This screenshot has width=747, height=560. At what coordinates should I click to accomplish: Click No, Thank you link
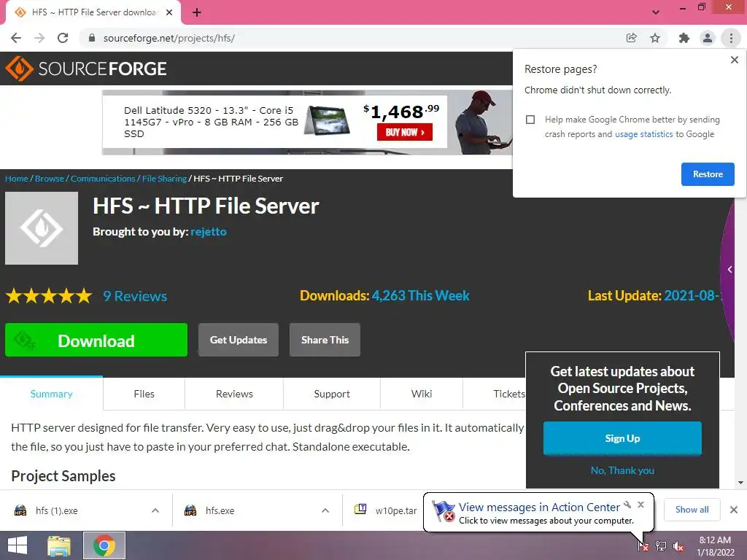pos(622,470)
